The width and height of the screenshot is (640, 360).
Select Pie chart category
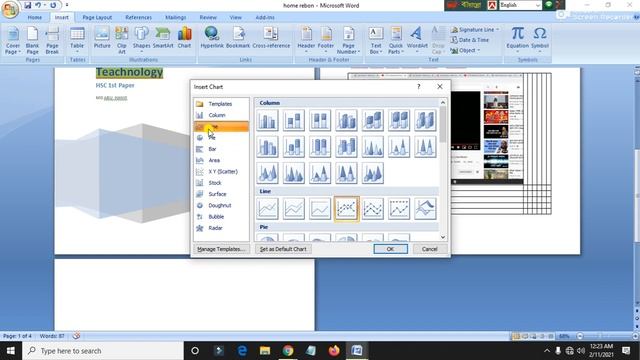tap(221, 138)
